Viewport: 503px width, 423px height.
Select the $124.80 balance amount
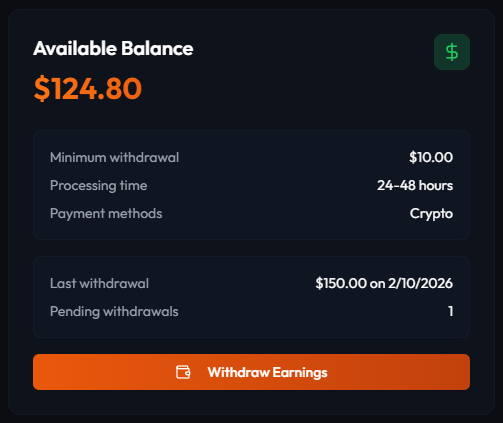[88, 88]
